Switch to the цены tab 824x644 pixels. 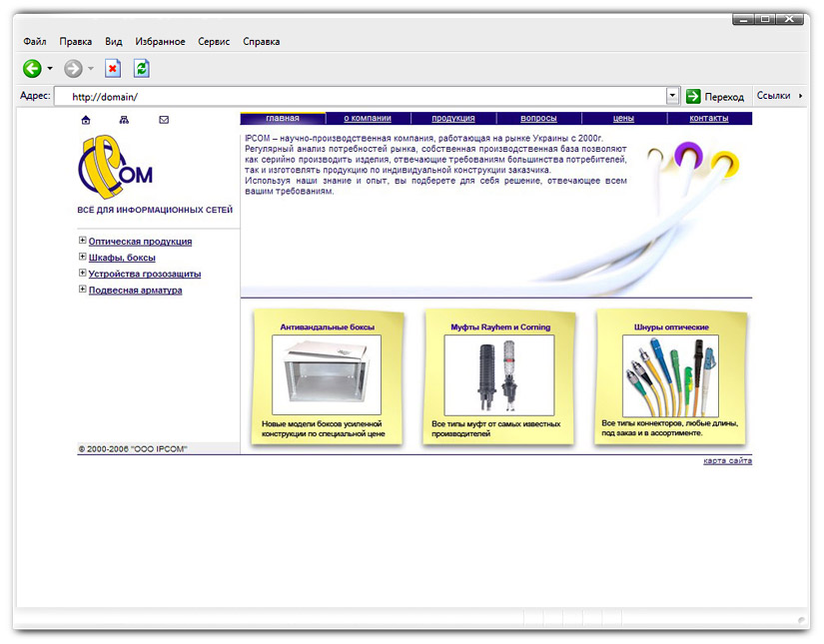pyautogui.click(x=624, y=117)
